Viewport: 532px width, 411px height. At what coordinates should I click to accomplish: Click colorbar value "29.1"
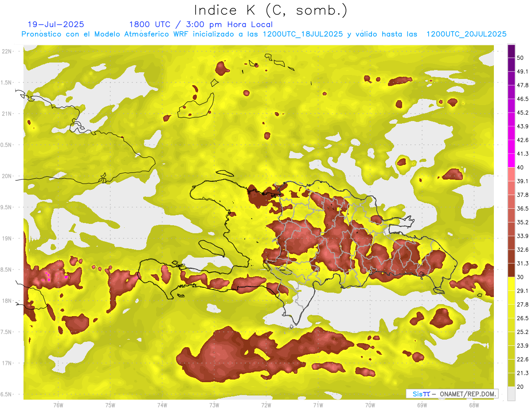pyautogui.click(x=523, y=291)
